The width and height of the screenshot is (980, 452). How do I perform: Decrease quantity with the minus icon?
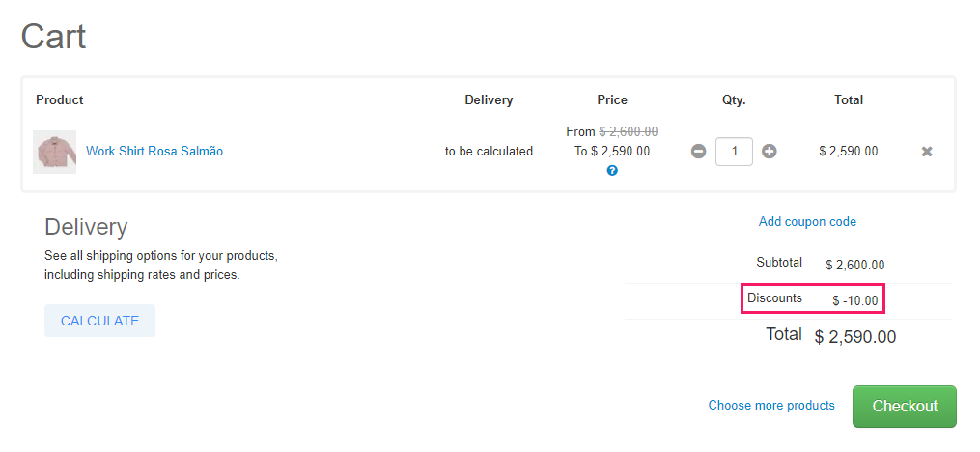[x=698, y=152]
